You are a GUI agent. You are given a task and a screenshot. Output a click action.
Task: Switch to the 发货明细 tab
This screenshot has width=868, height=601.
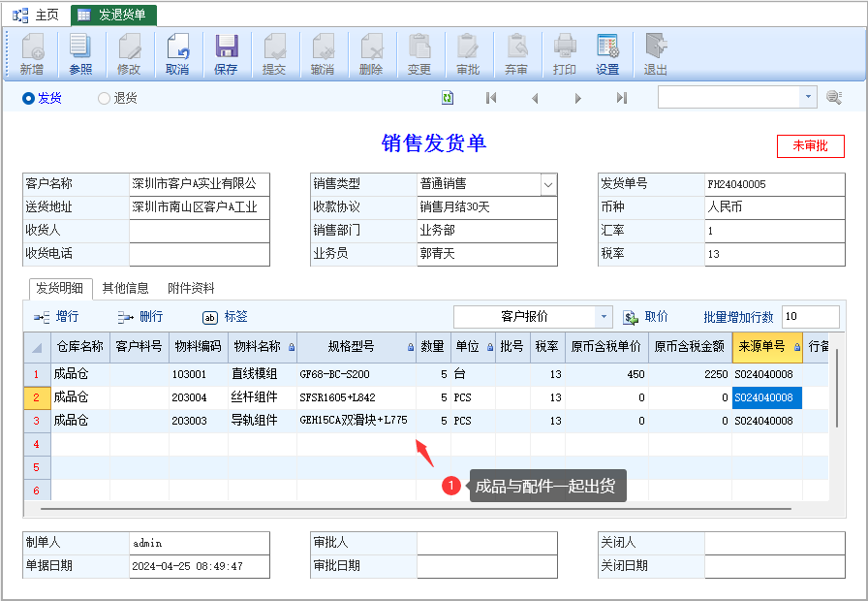[x=60, y=288]
